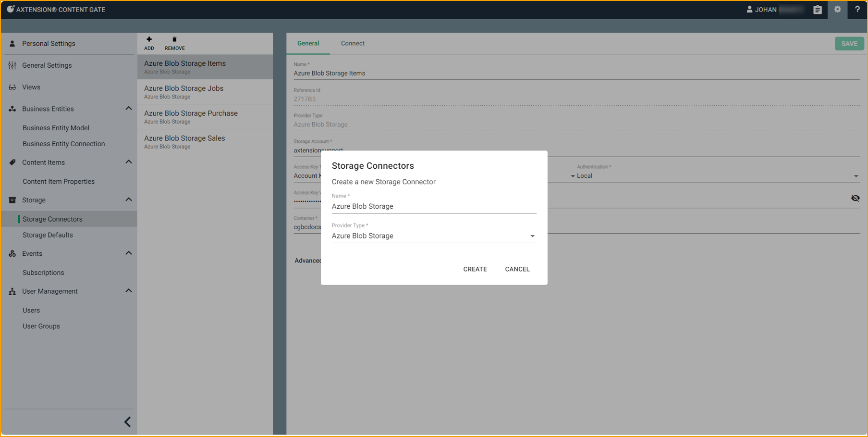Image resolution: width=868 pixels, height=437 pixels.
Task: Click the Name field showing Azure Blob Storage Items
Action: coord(576,74)
